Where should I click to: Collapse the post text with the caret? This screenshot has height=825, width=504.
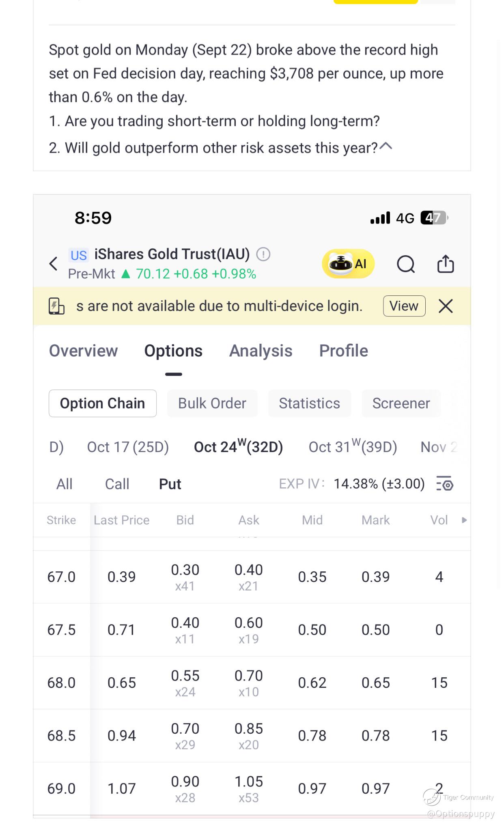click(x=386, y=146)
